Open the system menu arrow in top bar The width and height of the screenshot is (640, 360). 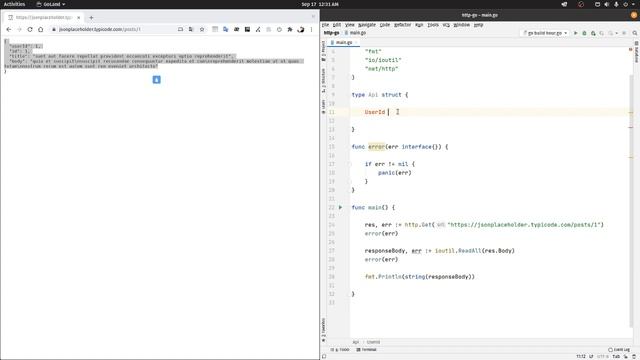tap(633, 4)
